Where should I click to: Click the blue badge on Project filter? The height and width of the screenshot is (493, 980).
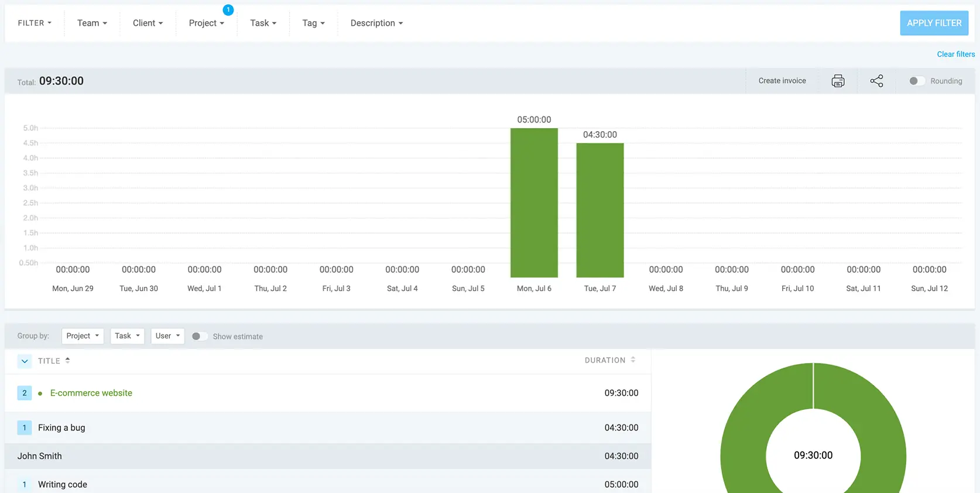click(228, 10)
